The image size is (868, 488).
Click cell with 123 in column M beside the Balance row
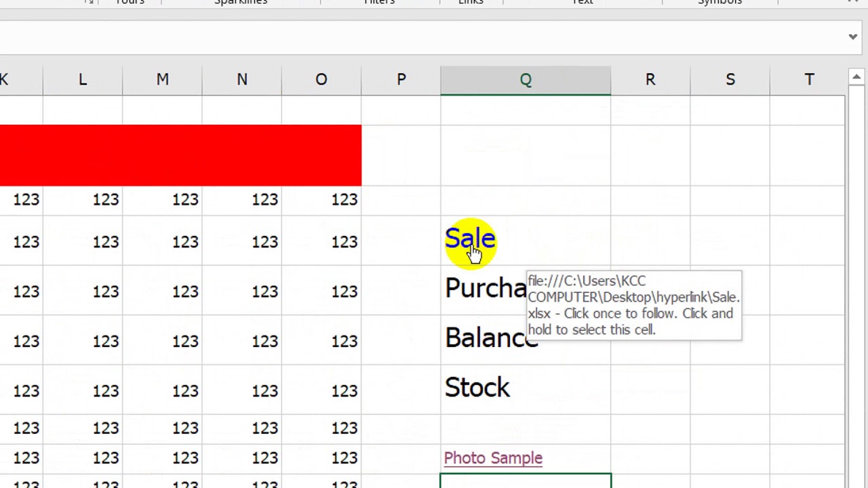pyautogui.click(x=162, y=341)
